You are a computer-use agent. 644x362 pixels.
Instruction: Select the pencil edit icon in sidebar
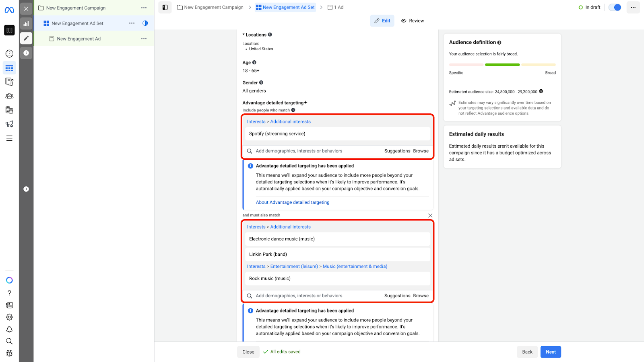[26, 38]
